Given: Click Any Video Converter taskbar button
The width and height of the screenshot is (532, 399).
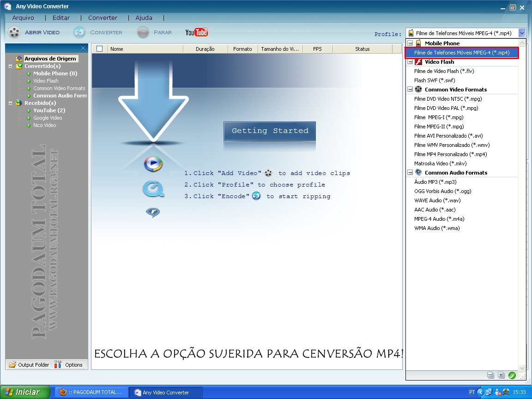Looking at the screenshot, I should click(x=166, y=392).
